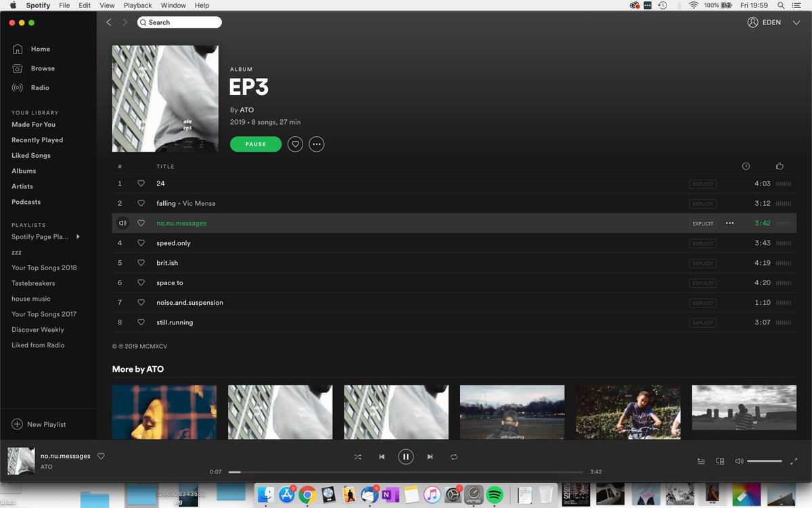Like the now playing song in the player bar

[101, 457]
